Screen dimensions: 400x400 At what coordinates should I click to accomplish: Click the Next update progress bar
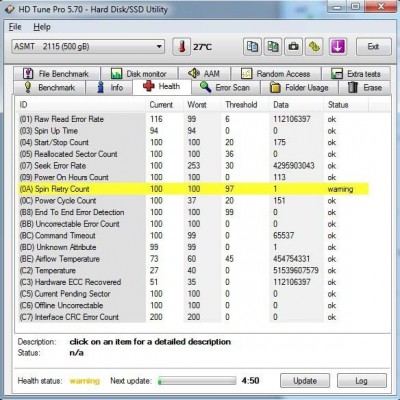197,381
